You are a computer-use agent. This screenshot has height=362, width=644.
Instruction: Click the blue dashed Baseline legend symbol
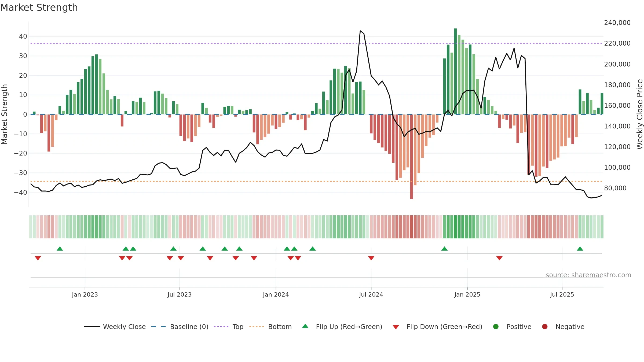click(x=159, y=327)
